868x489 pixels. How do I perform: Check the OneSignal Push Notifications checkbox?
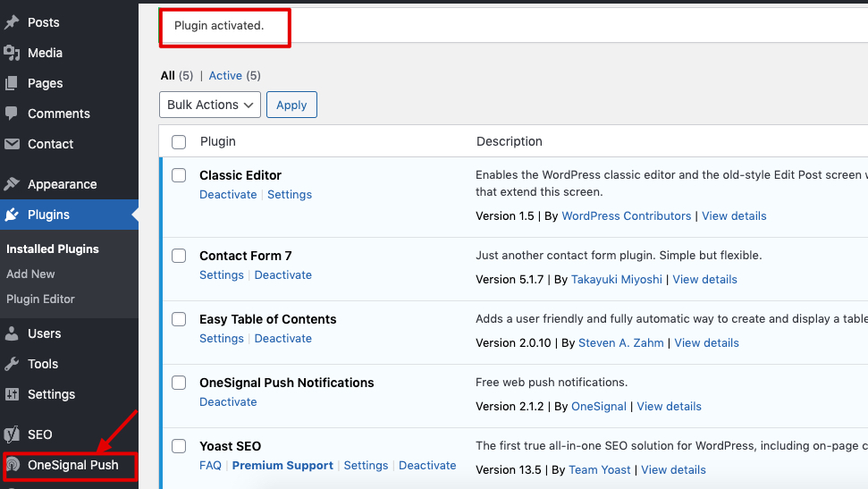[179, 383]
